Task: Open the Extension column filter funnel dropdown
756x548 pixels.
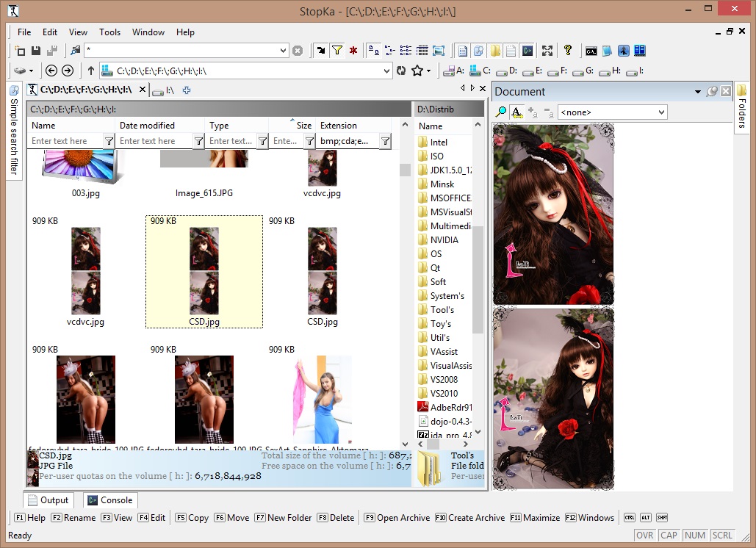Action: tap(385, 141)
